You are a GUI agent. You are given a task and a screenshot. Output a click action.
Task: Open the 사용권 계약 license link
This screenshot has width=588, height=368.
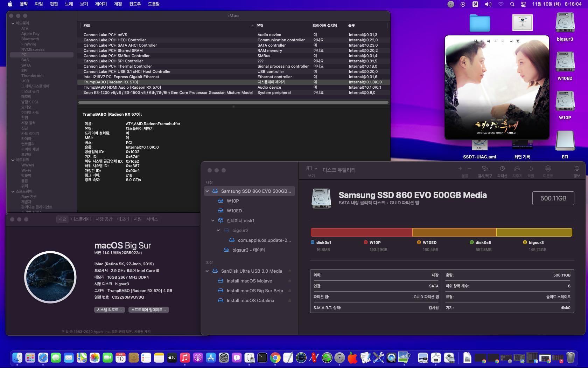[x=142, y=332]
